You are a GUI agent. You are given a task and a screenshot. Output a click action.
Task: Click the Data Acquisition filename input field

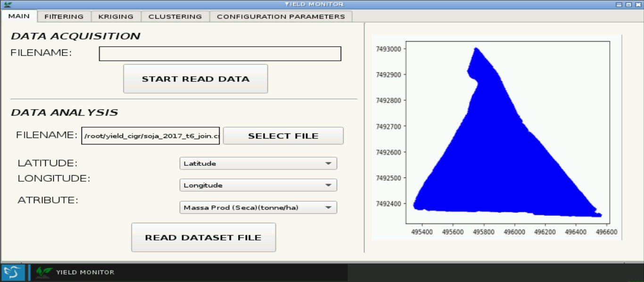tap(220, 54)
